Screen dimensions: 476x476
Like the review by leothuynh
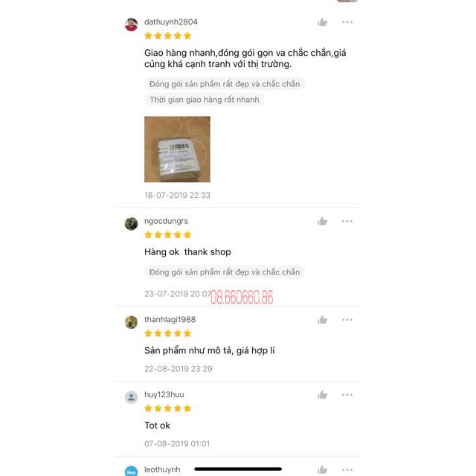point(322,469)
